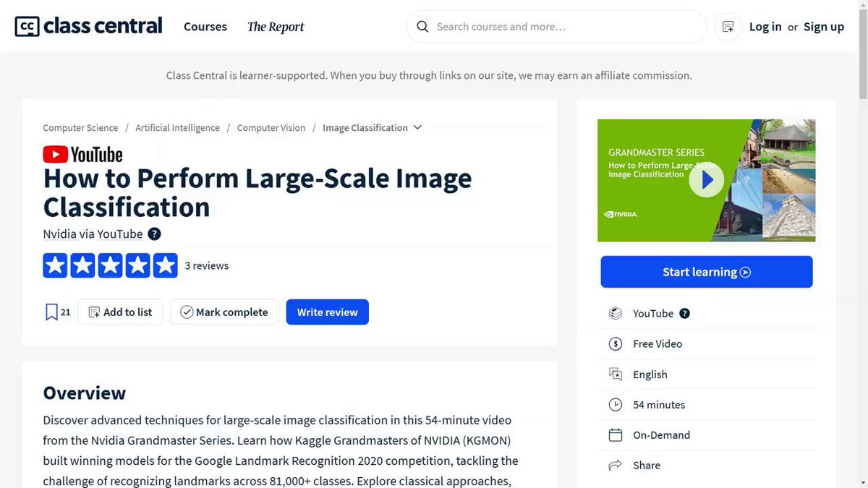Click the page vertical scrollbar thumb

click(x=862, y=53)
